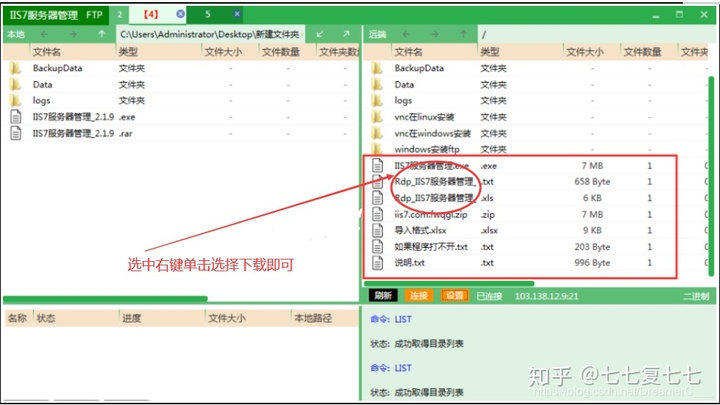This screenshot has height=405, width=720.
Task: Go up one folder in local pane
Action: (x=101, y=34)
